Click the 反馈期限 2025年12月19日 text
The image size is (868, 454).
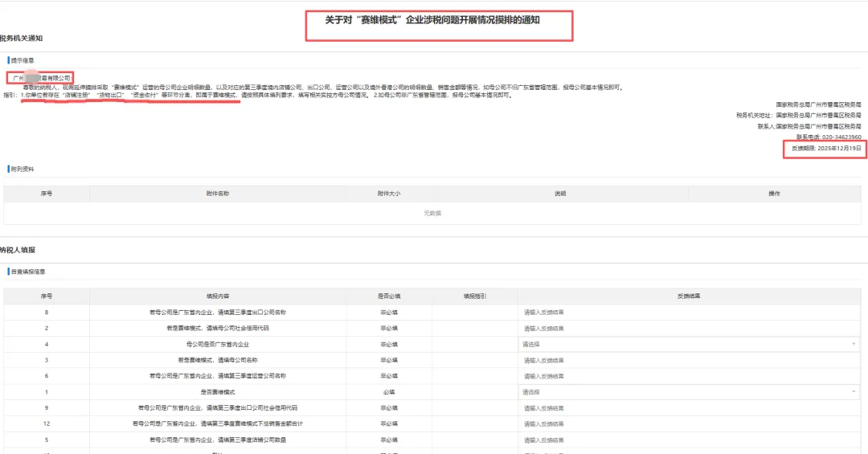tap(826, 149)
